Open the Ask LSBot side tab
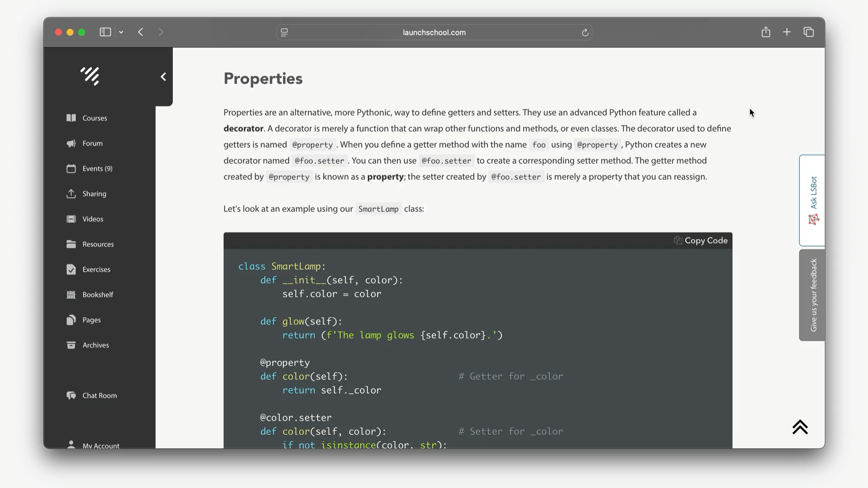 (x=812, y=200)
